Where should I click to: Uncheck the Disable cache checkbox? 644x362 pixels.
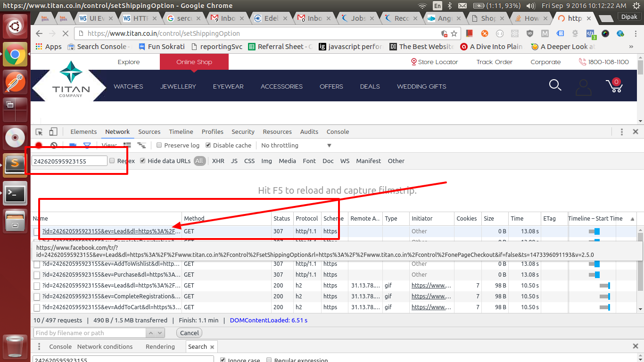click(x=208, y=145)
